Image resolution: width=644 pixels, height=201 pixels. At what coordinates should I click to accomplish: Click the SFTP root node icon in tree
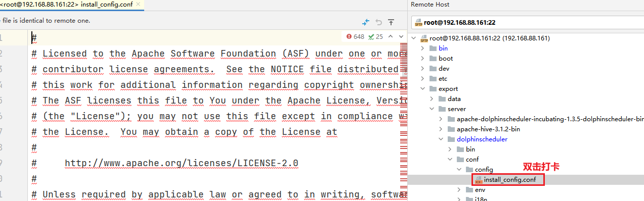tap(424, 38)
